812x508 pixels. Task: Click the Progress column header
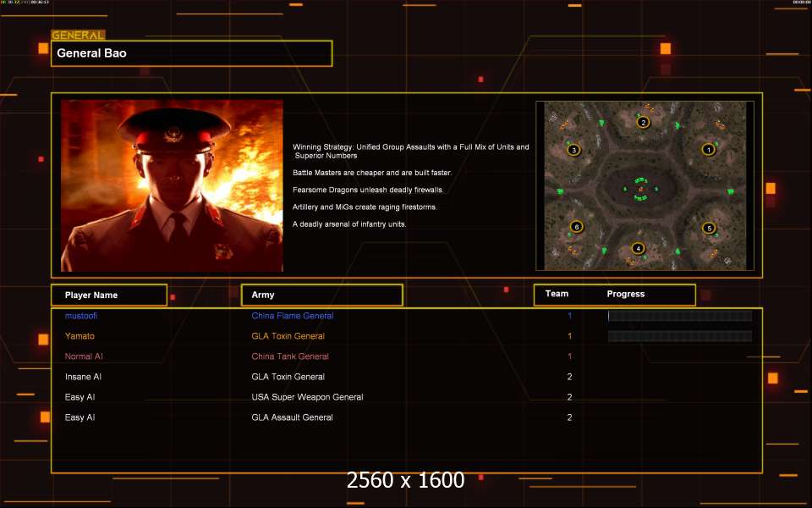[626, 294]
